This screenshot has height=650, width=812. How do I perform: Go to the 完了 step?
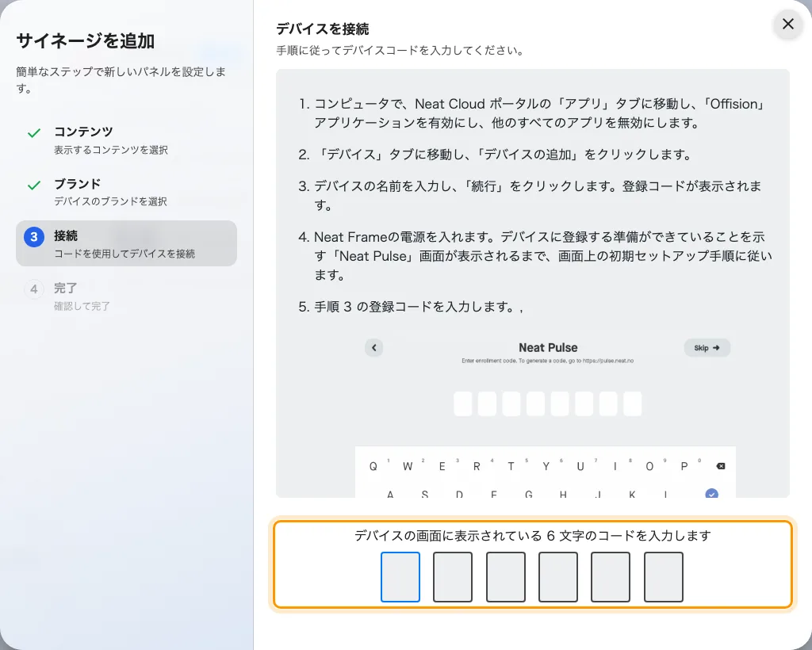click(x=126, y=296)
